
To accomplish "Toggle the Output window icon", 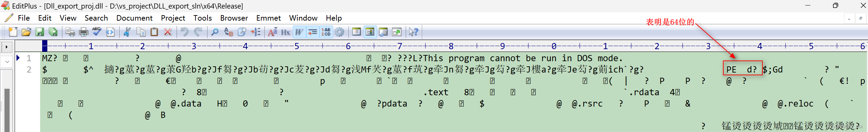I will point(383,32).
